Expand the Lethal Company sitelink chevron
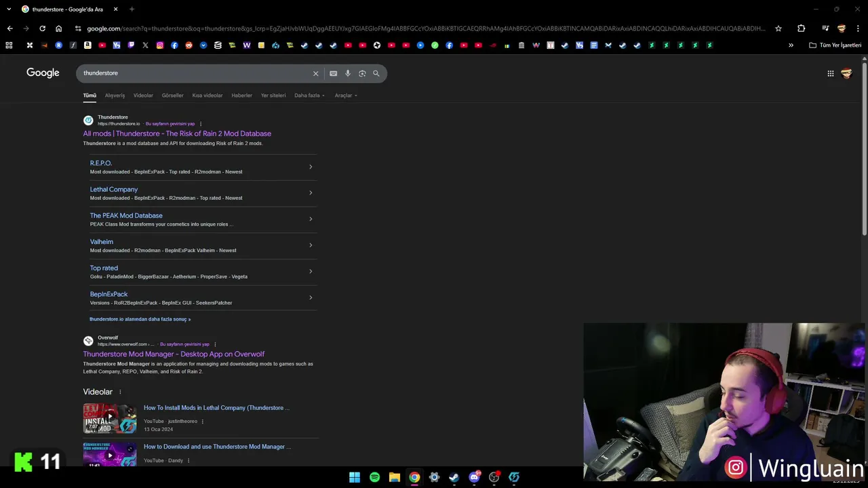This screenshot has height=488, width=868. [311, 193]
